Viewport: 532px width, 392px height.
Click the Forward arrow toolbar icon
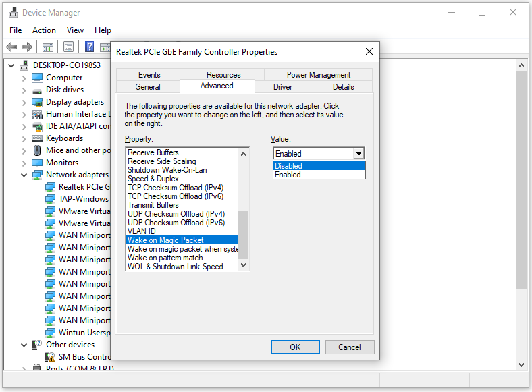point(27,47)
